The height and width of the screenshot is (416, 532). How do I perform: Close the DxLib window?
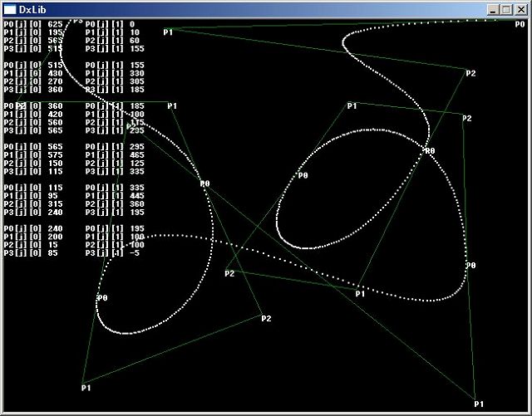pyautogui.click(x=520, y=10)
